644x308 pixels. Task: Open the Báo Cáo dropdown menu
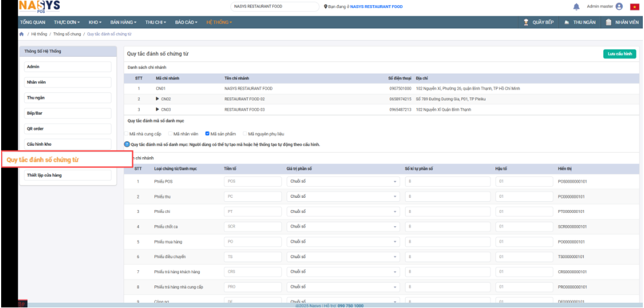[x=186, y=22]
